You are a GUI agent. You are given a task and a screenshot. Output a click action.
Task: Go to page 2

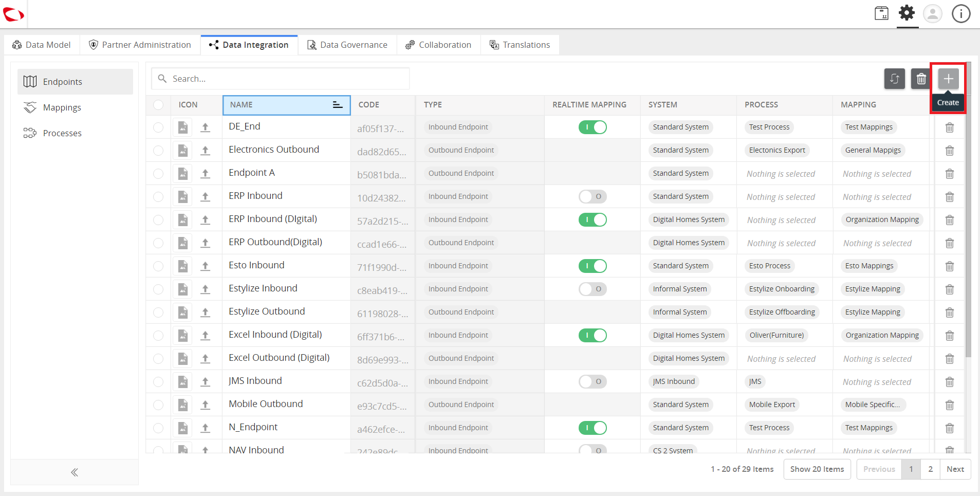coord(931,469)
